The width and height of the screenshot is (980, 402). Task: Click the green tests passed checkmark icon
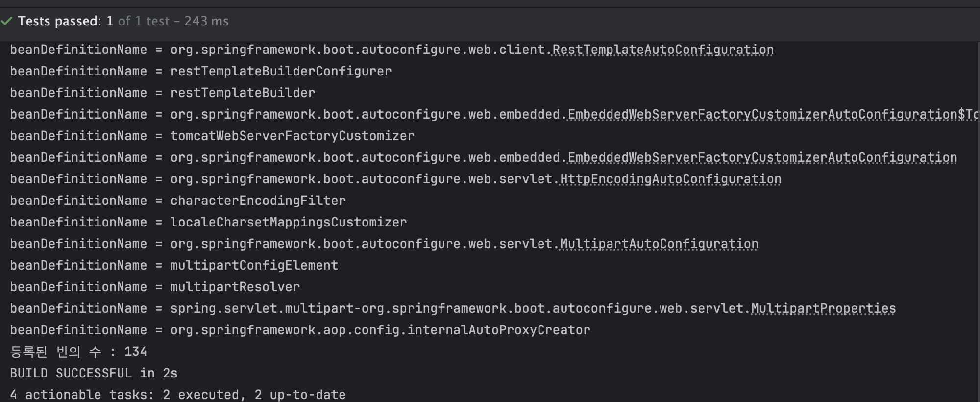pyautogui.click(x=6, y=21)
